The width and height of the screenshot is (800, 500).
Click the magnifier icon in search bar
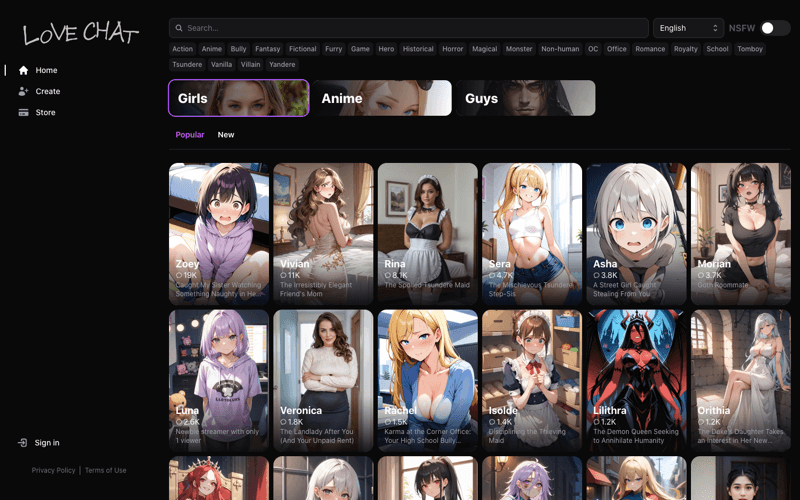[x=179, y=28]
